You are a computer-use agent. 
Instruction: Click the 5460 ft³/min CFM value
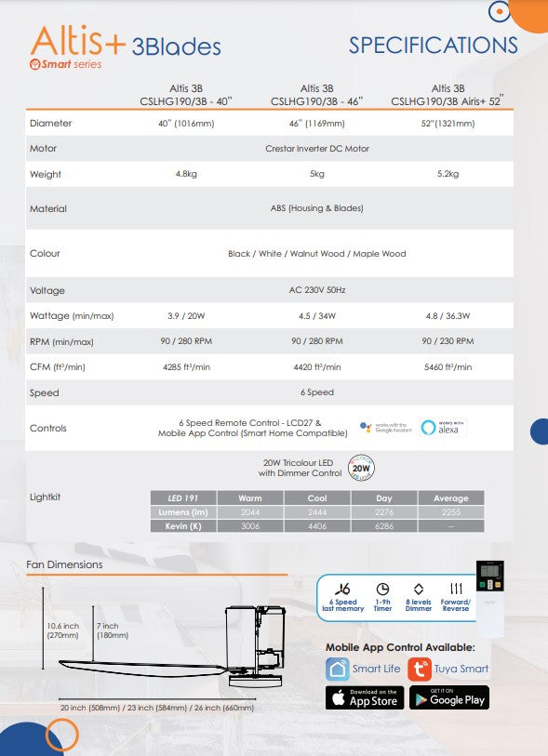pos(448,367)
